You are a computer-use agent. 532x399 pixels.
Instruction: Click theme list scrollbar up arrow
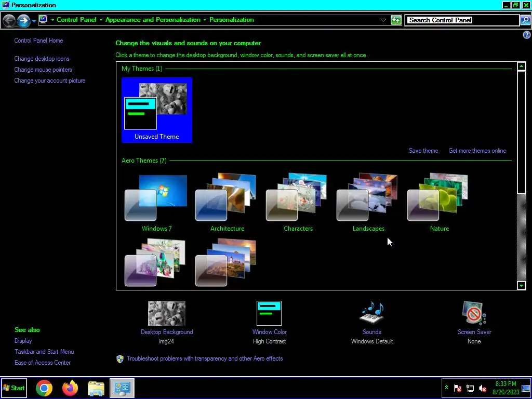point(522,66)
